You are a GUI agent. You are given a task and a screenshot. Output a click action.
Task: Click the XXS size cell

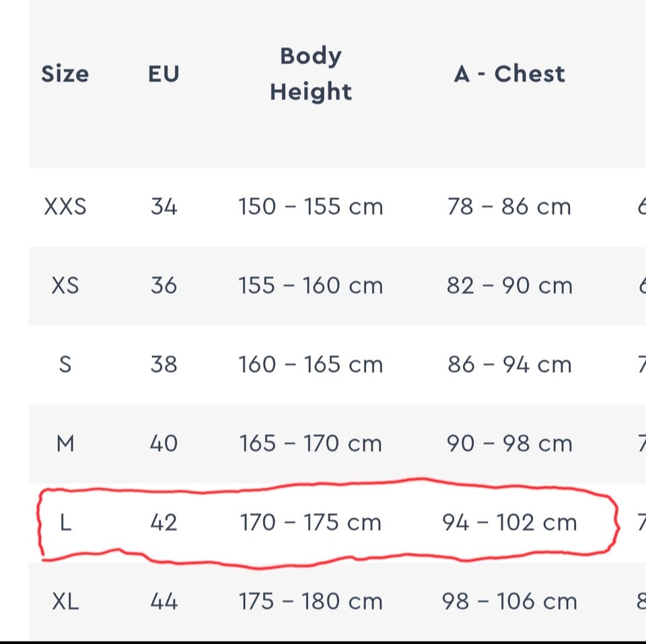tap(65, 207)
